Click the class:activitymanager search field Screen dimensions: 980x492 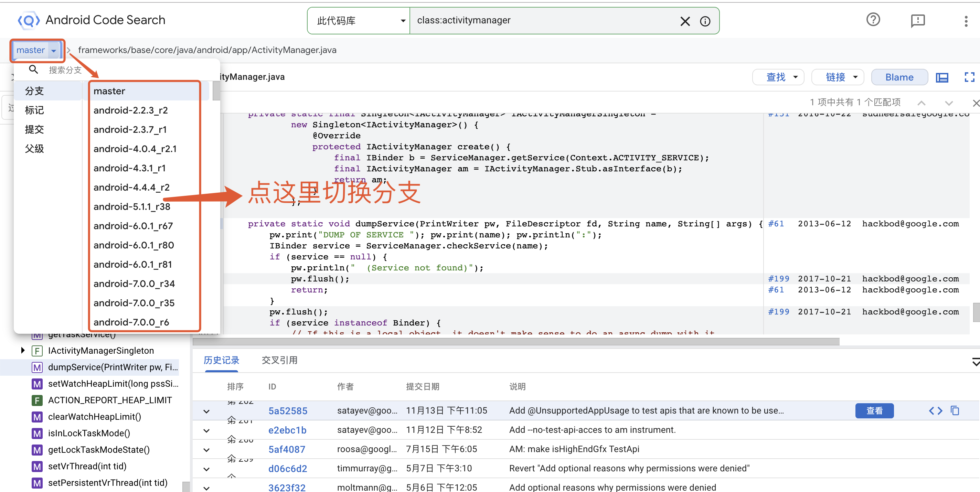tap(544, 21)
